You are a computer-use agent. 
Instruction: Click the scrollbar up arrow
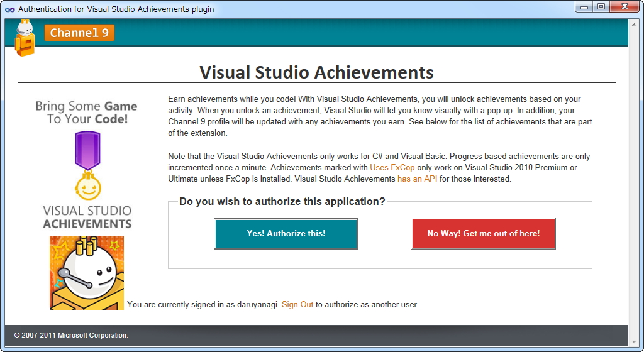point(635,25)
